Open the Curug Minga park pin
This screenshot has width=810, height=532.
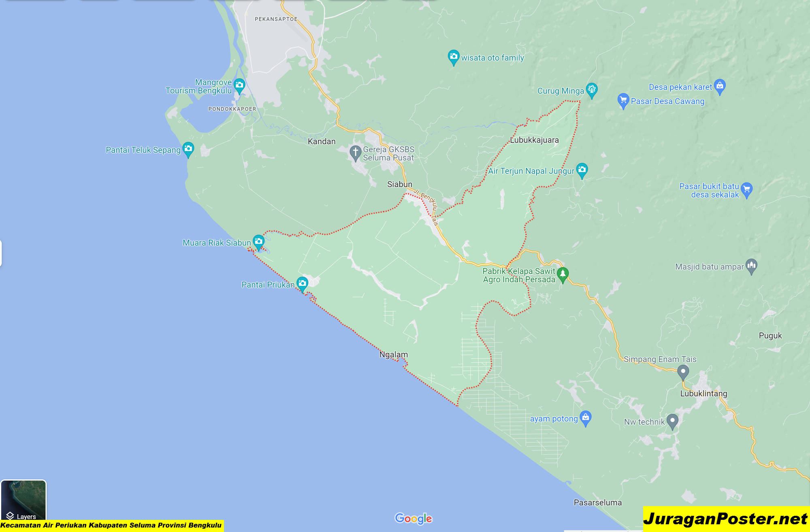(592, 90)
